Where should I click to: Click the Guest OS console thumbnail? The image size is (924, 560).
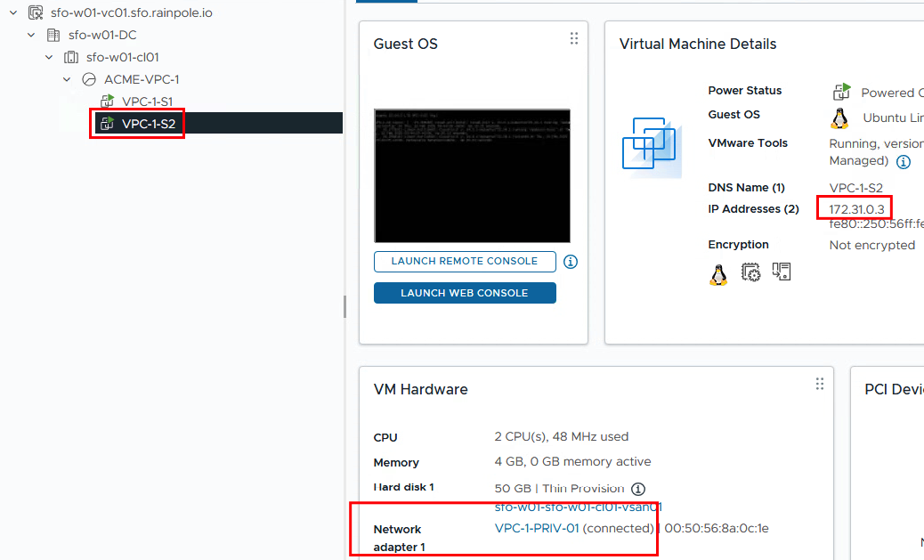click(472, 176)
